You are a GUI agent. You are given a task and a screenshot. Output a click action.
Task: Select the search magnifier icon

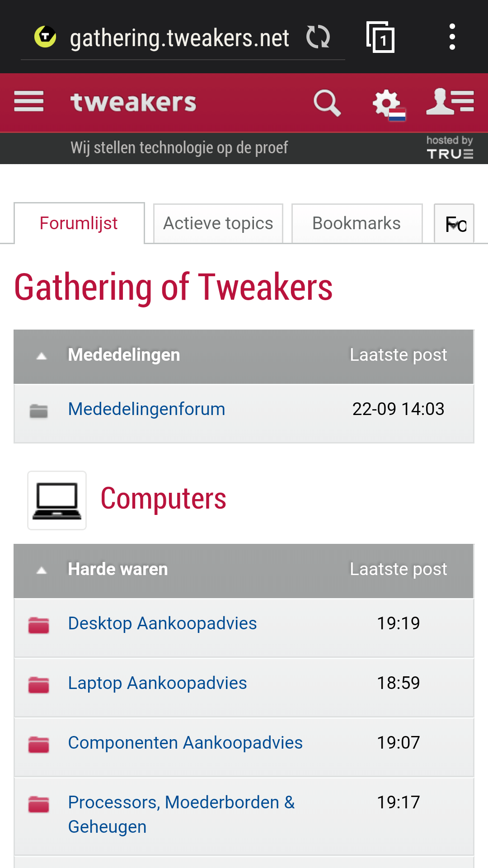pos(327,102)
